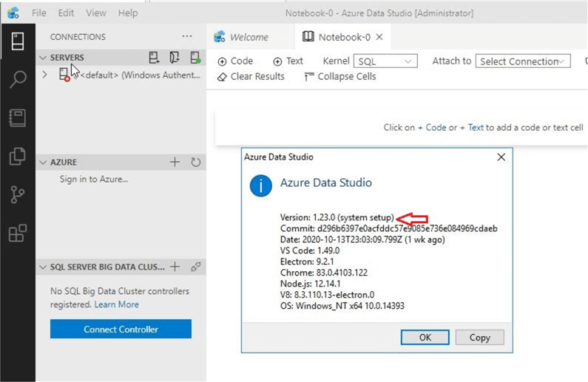The width and height of the screenshot is (588, 382).
Task: Open the Kernel SQL dropdown
Action: click(385, 61)
